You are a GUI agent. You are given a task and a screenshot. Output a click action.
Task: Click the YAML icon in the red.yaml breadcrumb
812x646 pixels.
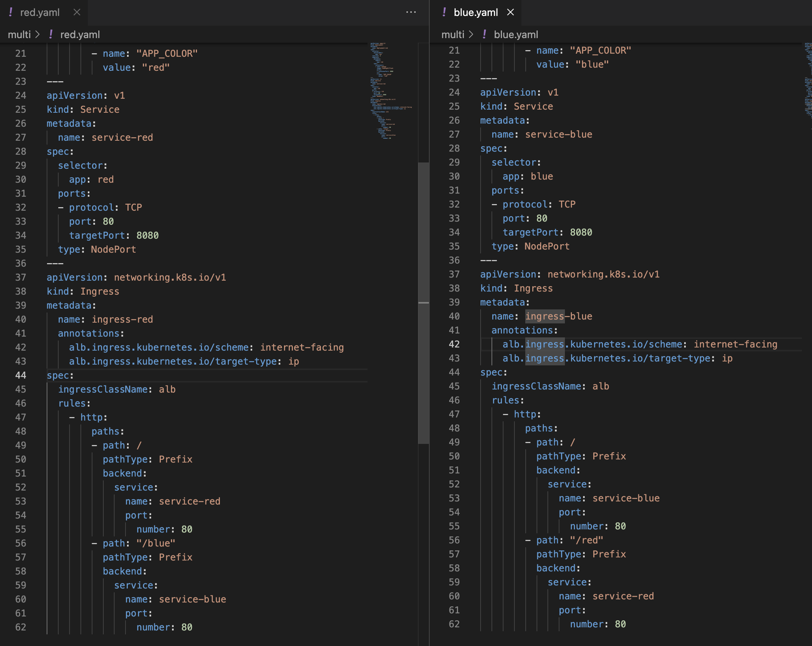click(51, 35)
